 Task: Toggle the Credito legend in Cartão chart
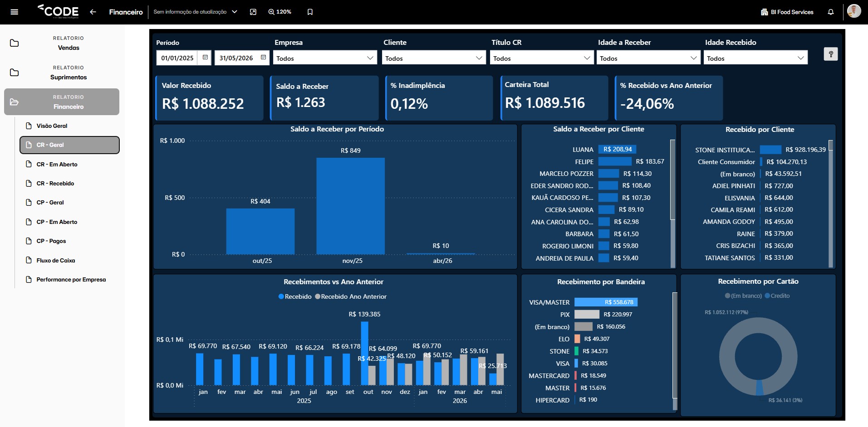pos(777,296)
